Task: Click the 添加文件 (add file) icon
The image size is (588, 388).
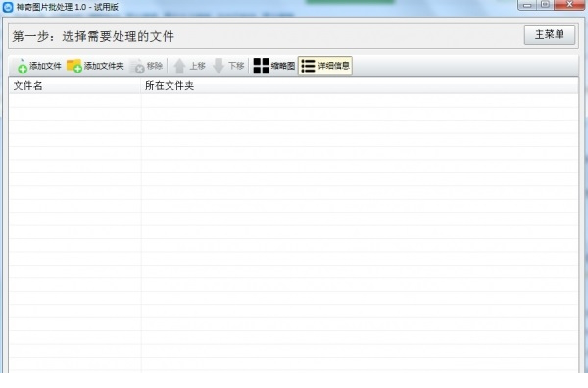Action: click(x=22, y=66)
